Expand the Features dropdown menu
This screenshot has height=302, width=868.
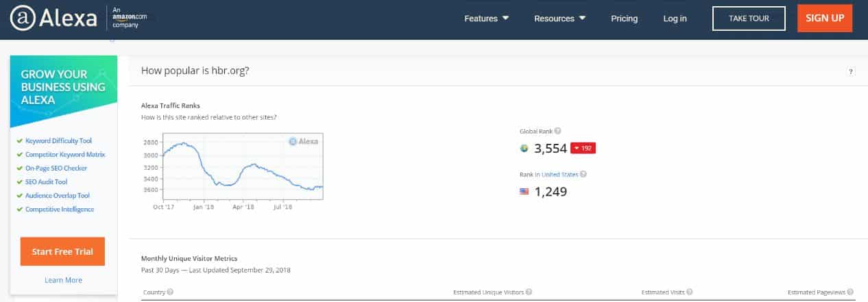click(x=486, y=18)
